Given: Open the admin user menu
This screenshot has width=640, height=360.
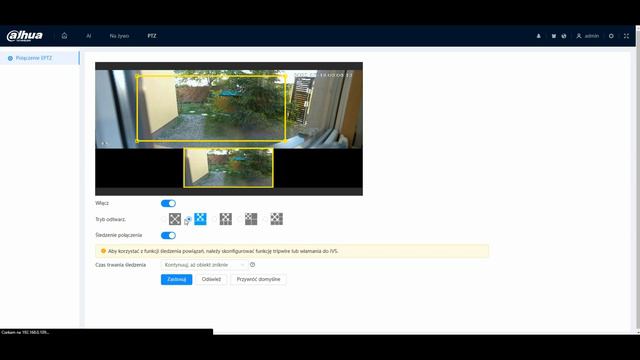Looking at the screenshot, I should coord(588,36).
